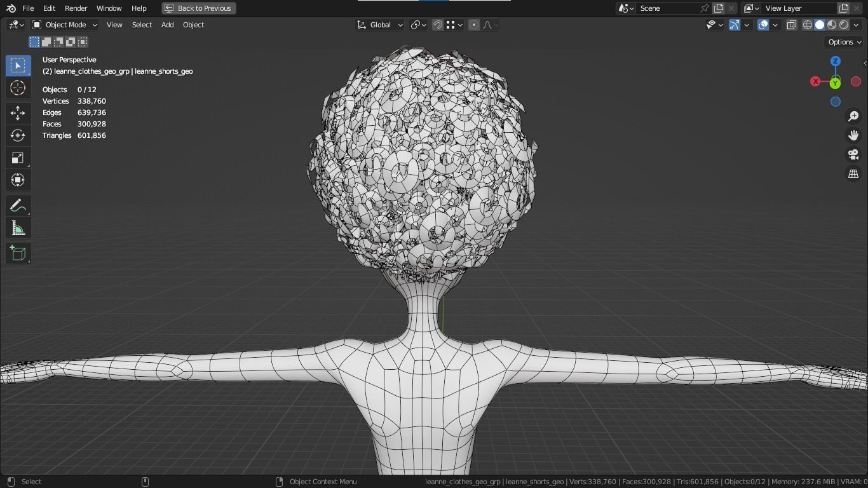This screenshot has height=488, width=868.
Task: Open proportional editing falloff dropdown
Action: click(490, 25)
